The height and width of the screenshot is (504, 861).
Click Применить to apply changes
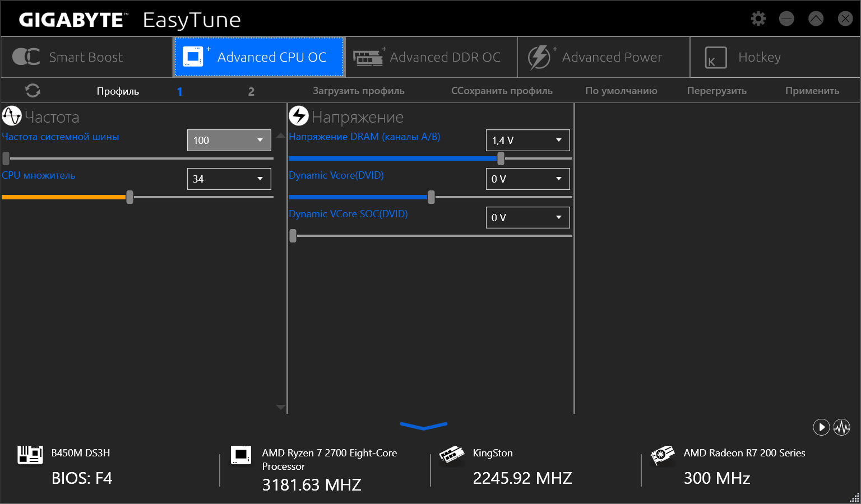coord(812,91)
